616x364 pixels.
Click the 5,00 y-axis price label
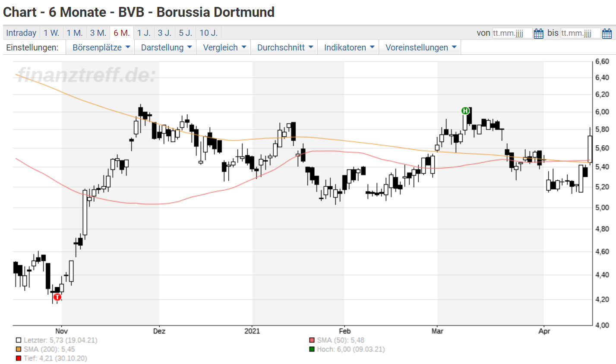602,207
